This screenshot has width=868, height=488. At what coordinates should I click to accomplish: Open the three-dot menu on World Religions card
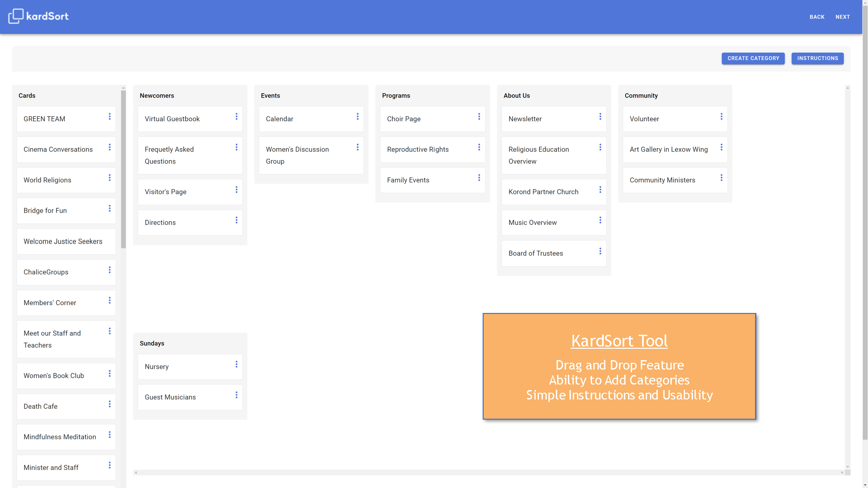109,178
